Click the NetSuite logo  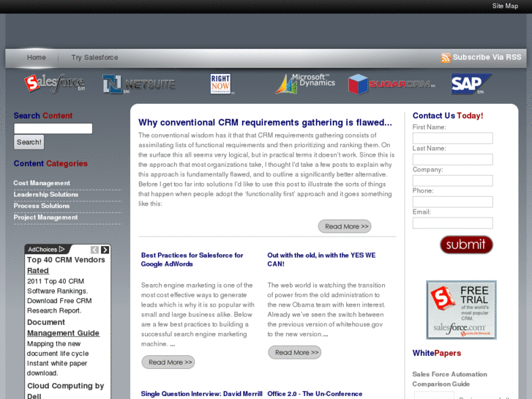pyautogui.click(x=139, y=84)
